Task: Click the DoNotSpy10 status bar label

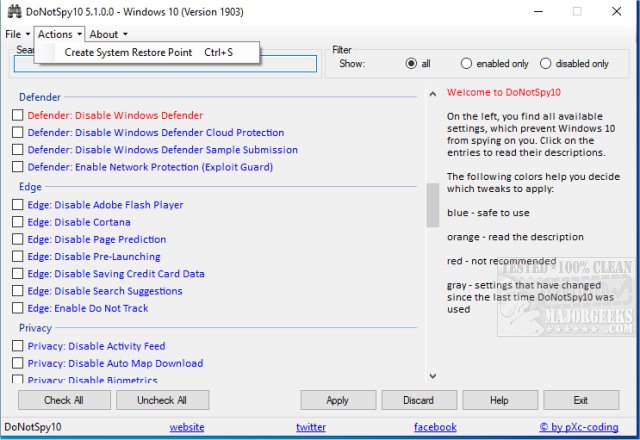Action: [x=33, y=427]
